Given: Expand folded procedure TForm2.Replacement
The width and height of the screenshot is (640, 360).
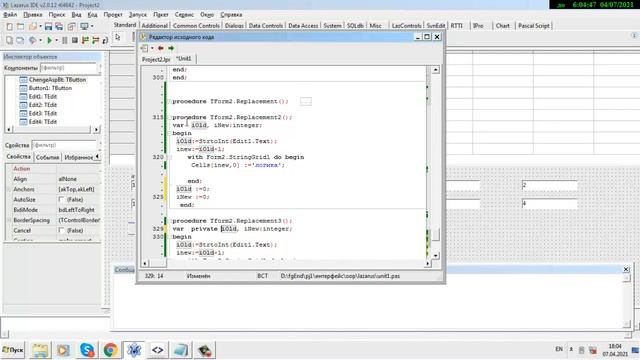Looking at the screenshot, I should click(x=169, y=101).
